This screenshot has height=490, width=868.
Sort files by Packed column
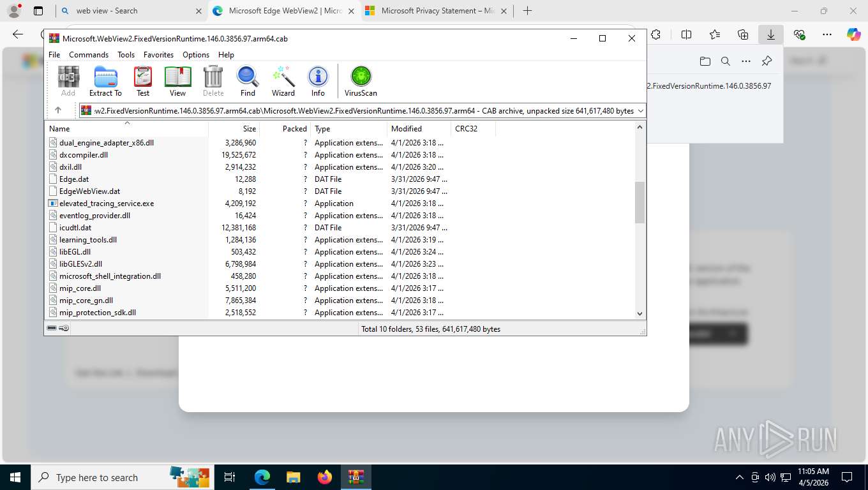click(x=285, y=128)
